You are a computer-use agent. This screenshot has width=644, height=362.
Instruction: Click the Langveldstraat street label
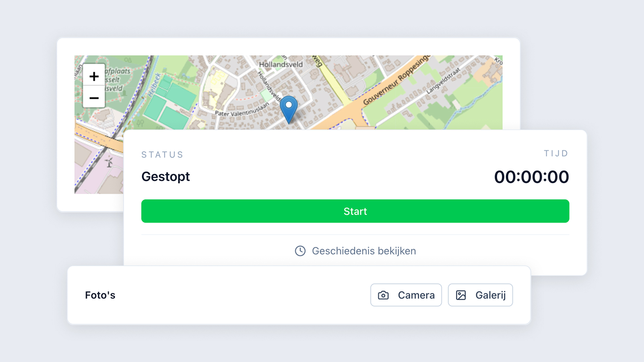click(x=443, y=81)
